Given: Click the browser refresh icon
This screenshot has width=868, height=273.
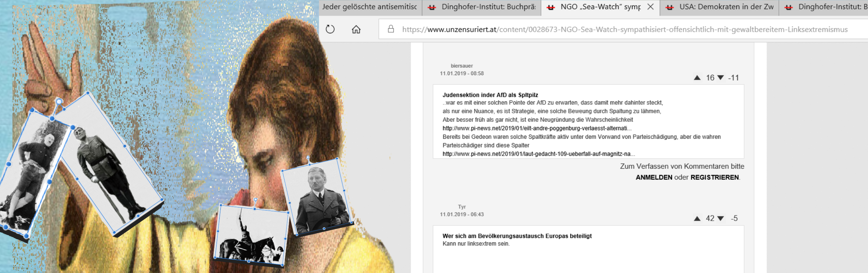Looking at the screenshot, I should click(x=330, y=29).
